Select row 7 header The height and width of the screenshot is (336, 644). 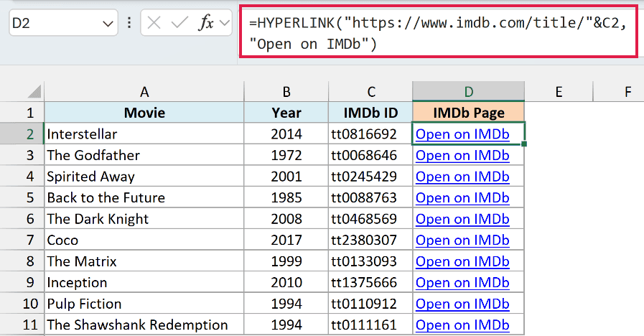tap(22, 240)
